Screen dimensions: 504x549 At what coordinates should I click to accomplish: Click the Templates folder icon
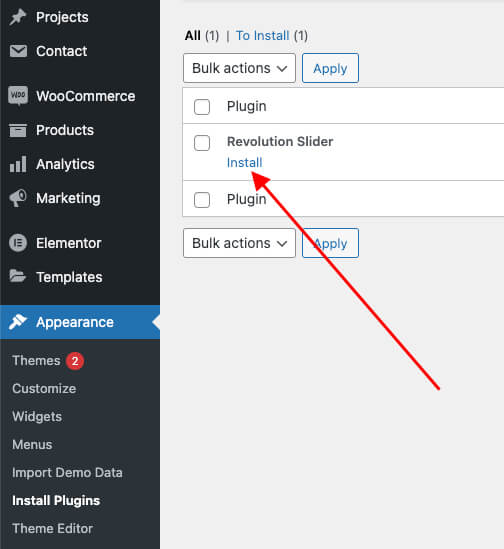pos(18,276)
